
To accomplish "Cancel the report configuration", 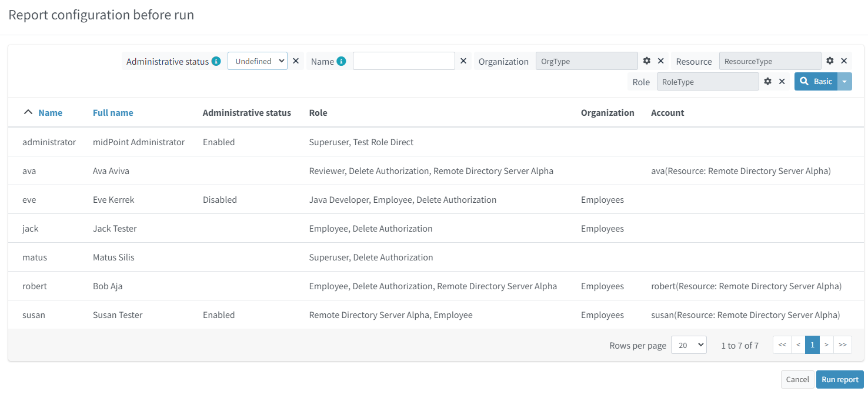I will [797, 379].
